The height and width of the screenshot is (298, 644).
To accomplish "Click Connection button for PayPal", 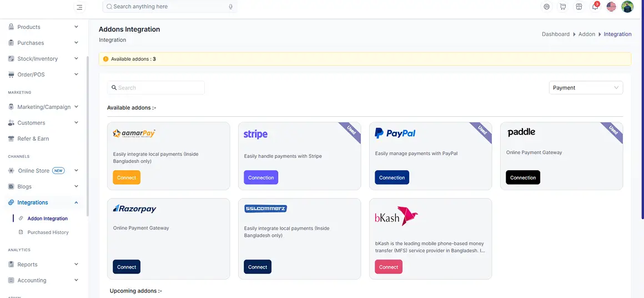I will click(392, 177).
